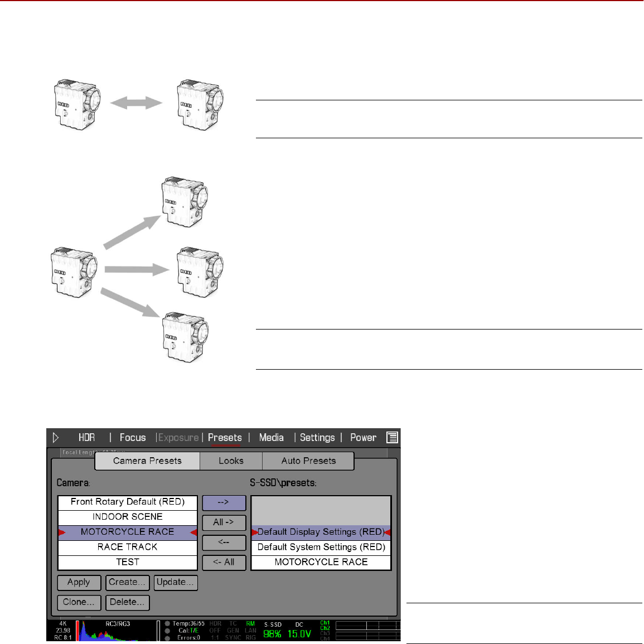Image resolution: width=644 pixels, height=644 pixels.
Task: Click the Update... button
Action: (x=176, y=583)
